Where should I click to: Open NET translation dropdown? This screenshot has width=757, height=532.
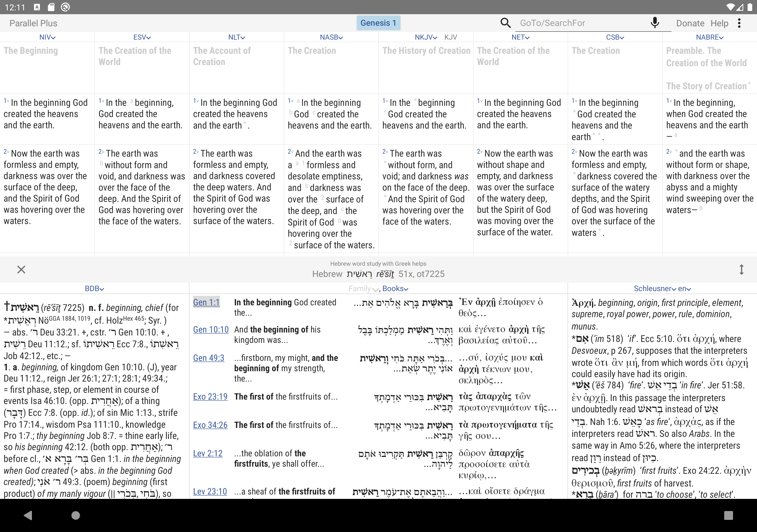click(x=520, y=37)
